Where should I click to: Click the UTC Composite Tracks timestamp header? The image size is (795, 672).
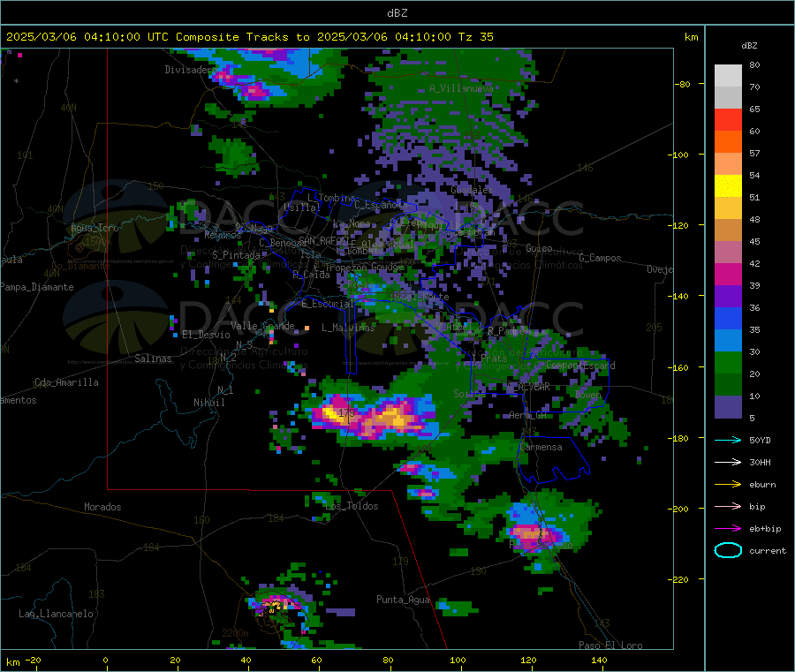click(249, 37)
